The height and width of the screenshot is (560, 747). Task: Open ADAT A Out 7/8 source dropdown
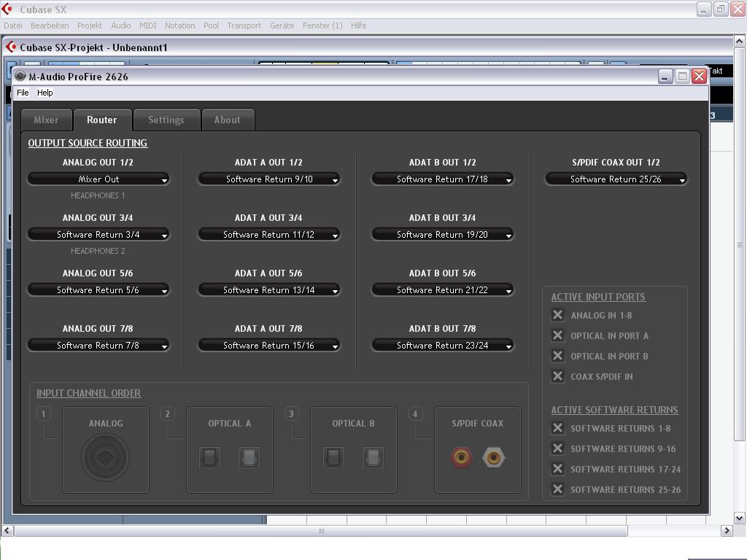[x=269, y=345]
